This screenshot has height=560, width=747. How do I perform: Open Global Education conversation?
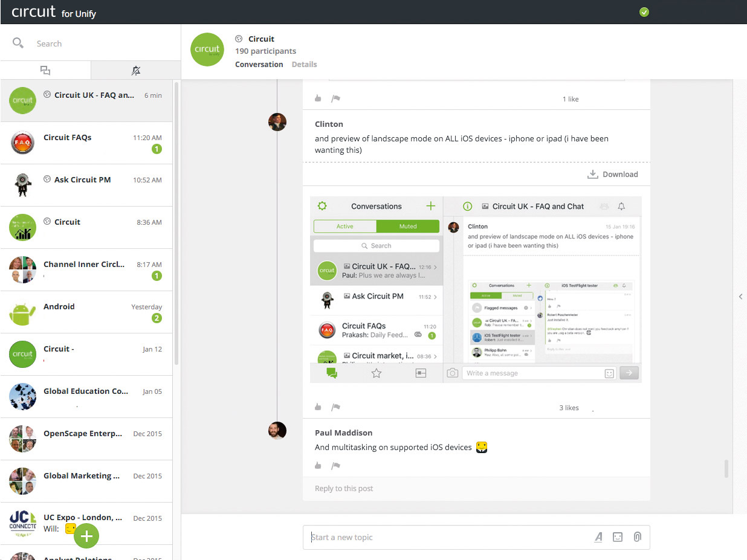coord(86,396)
